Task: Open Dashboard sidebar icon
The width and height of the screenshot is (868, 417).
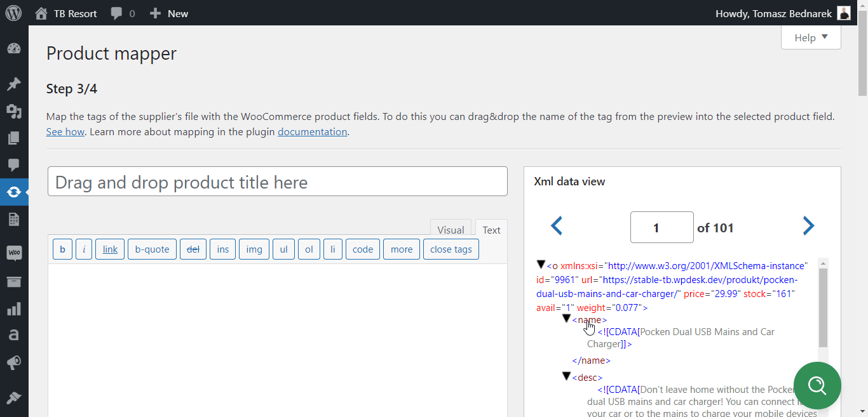Action: (x=14, y=49)
